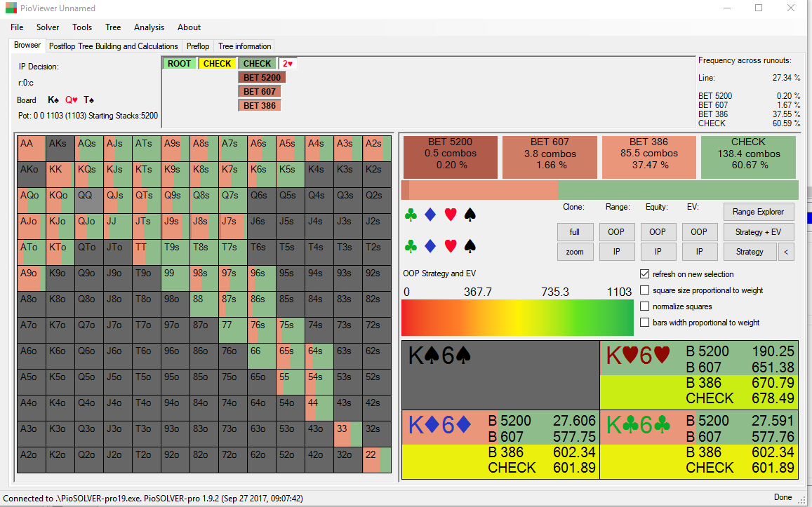Click the BET 5200 0.5 combos summary box
This screenshot has height=507, width=812.
(450, 157)
